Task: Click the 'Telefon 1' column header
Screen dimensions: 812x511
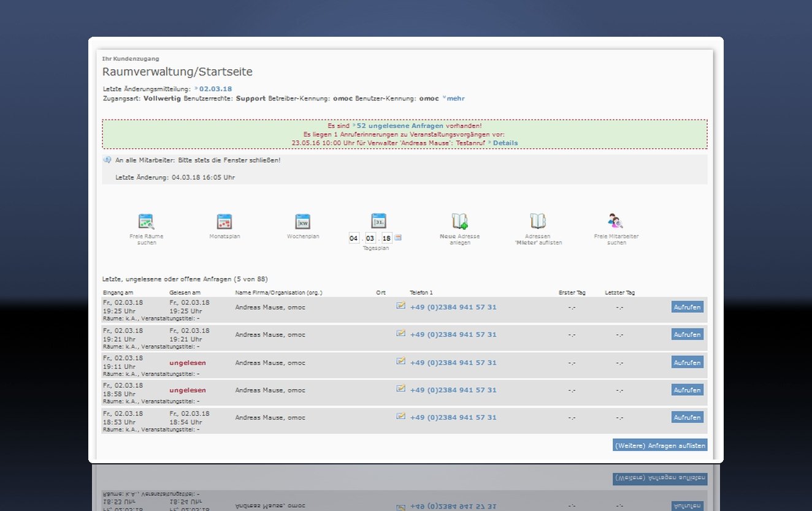Action: (421, 292)
